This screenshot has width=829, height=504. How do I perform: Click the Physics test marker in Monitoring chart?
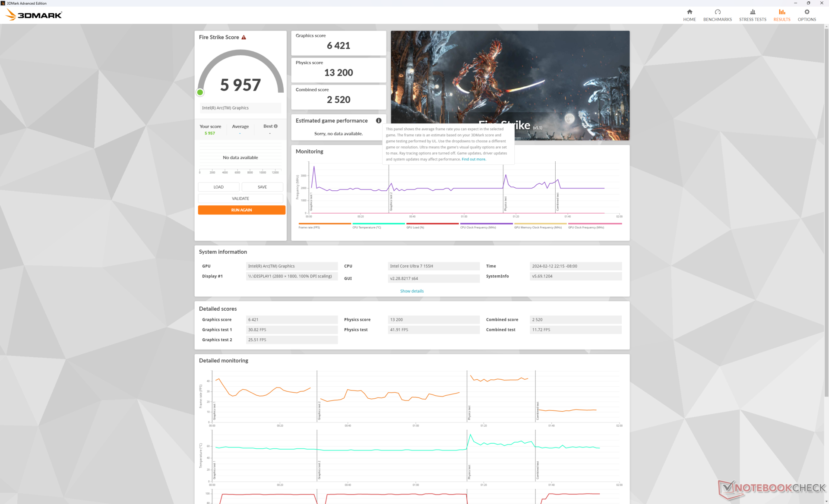click(x=505, y=203)
